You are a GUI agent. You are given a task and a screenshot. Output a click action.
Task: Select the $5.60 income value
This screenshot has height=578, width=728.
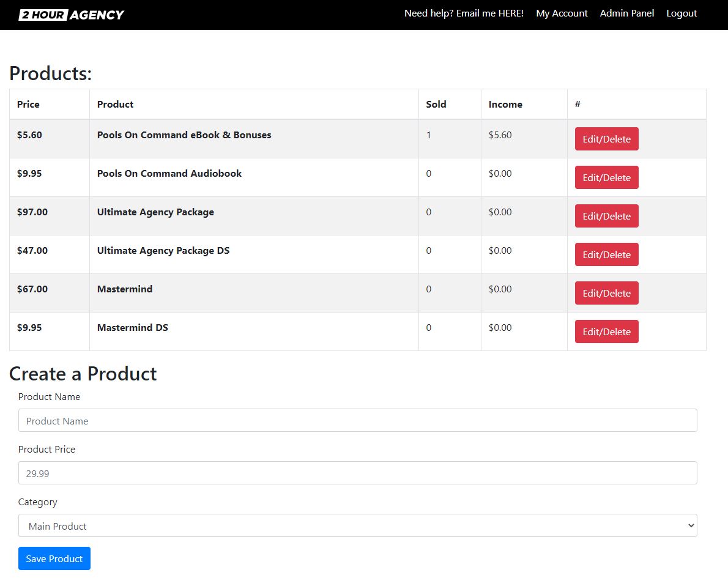click(x=500, y=135)
